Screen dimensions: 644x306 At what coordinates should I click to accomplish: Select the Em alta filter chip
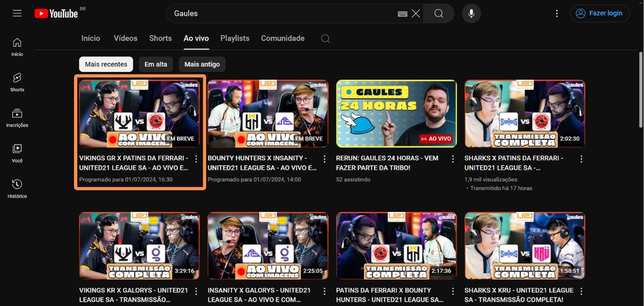pyautogui.click(x=156, y=64)
